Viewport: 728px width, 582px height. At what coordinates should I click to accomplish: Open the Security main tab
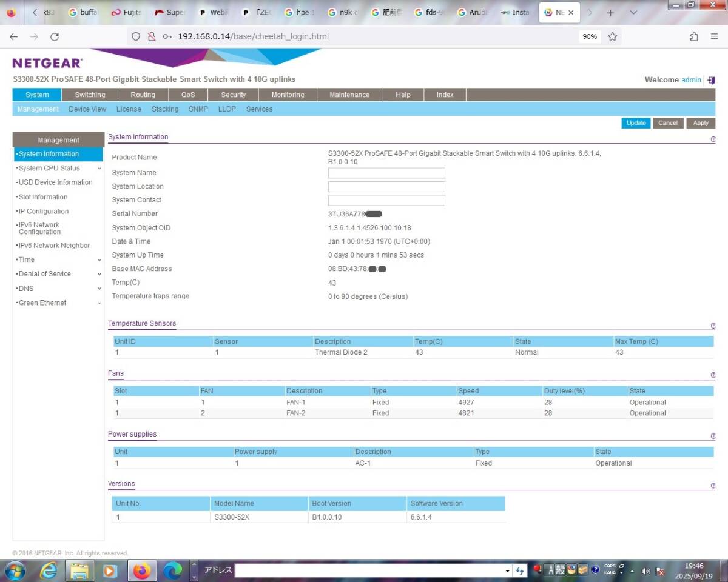click(x=234, y=95)
